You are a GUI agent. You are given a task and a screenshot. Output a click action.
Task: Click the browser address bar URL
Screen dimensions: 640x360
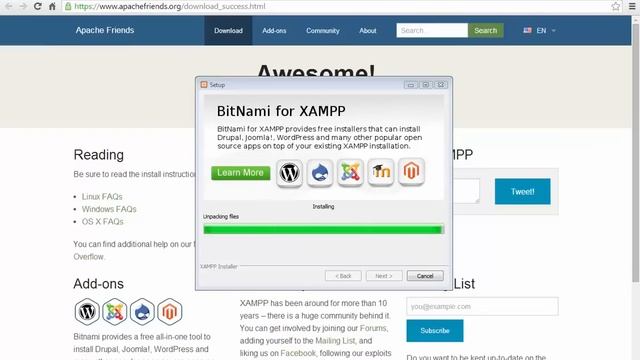click(x=170, y=7)
